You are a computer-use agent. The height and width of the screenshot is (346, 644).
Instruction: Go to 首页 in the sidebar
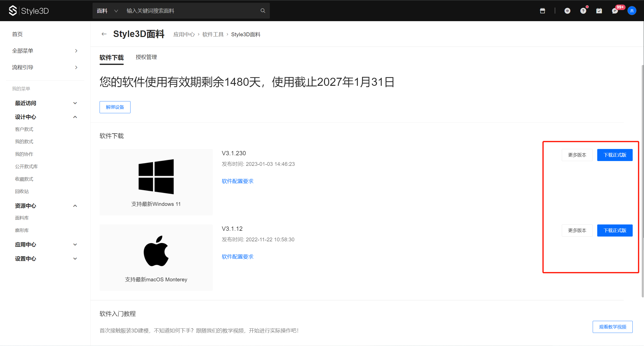(x=17, y=34)
